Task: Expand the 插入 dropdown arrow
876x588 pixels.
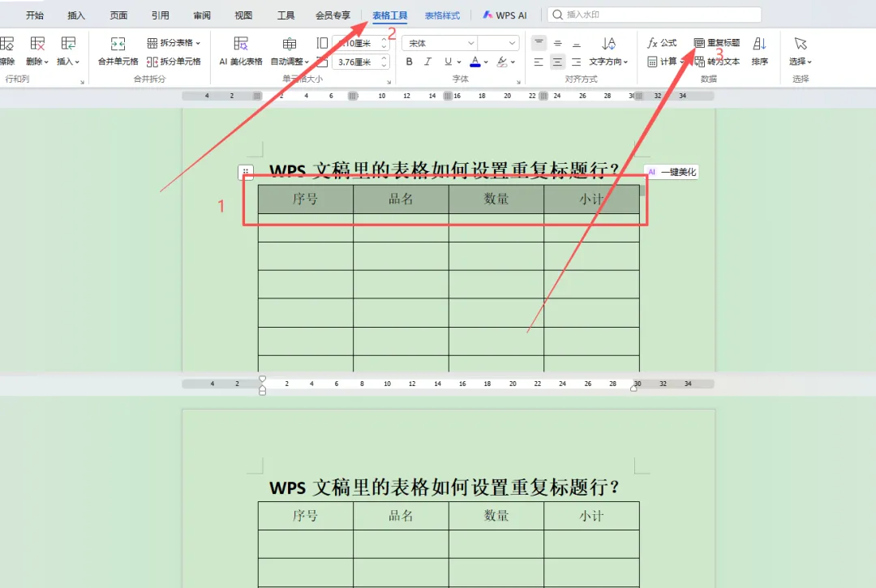Action: (x=77, y=62)
